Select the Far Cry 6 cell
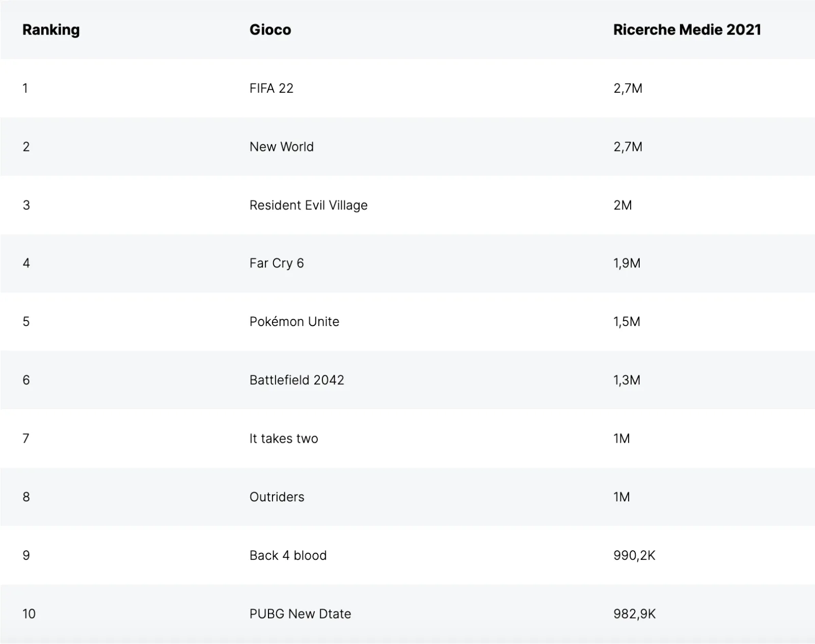 pyautogui.click(x=277, y=263)
